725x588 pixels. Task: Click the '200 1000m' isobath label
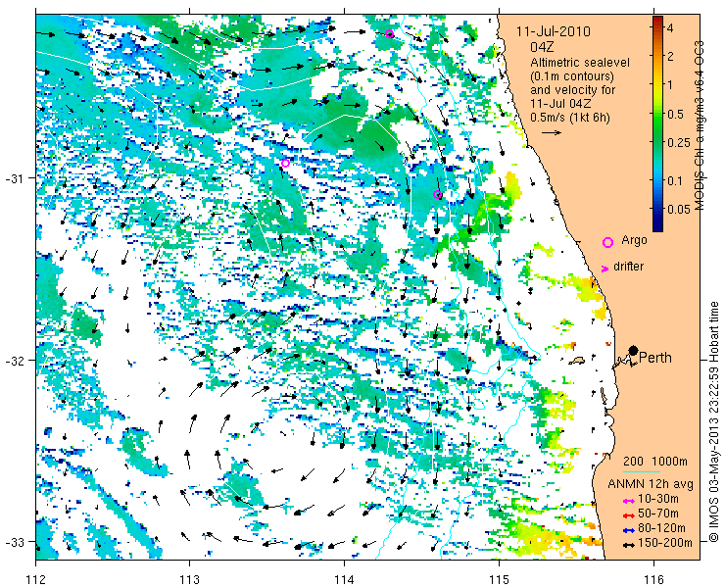point(655,462)
